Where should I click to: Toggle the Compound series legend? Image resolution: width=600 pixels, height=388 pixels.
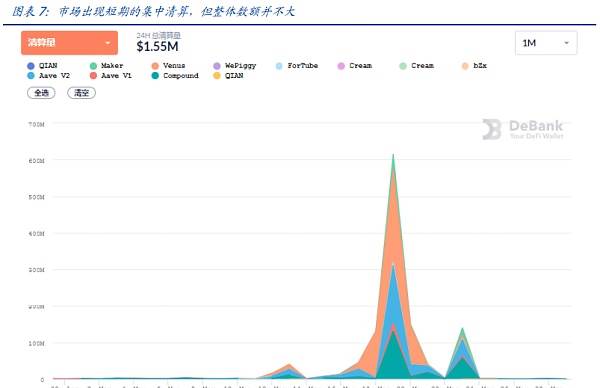click(175, 76)
